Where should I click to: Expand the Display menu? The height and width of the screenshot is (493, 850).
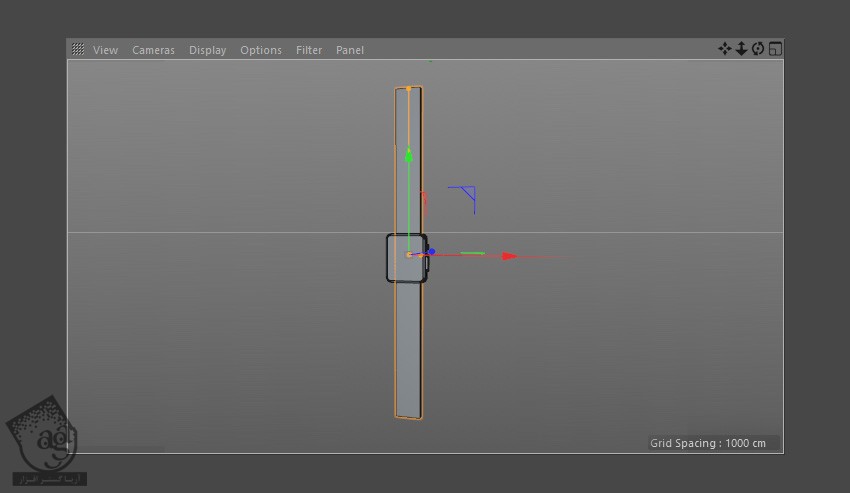pos(207,50)
